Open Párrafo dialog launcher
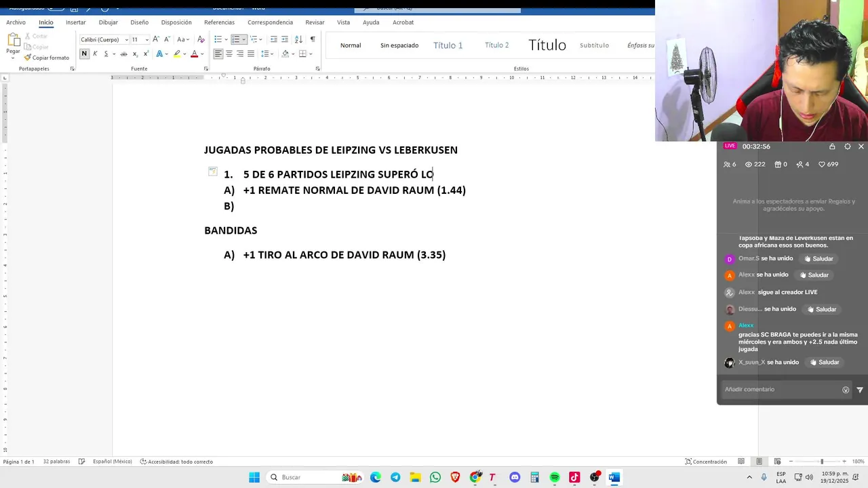Screen dimensions: 868x488 (317, 68)
